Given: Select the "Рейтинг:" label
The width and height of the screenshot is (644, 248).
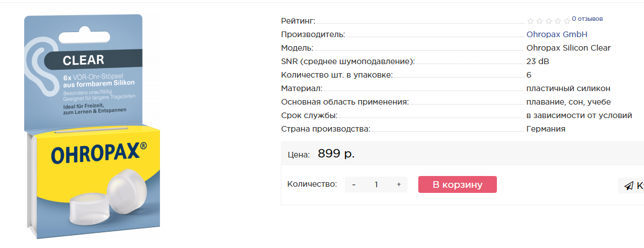Looking at the screenshot, I should coord(298,21).
